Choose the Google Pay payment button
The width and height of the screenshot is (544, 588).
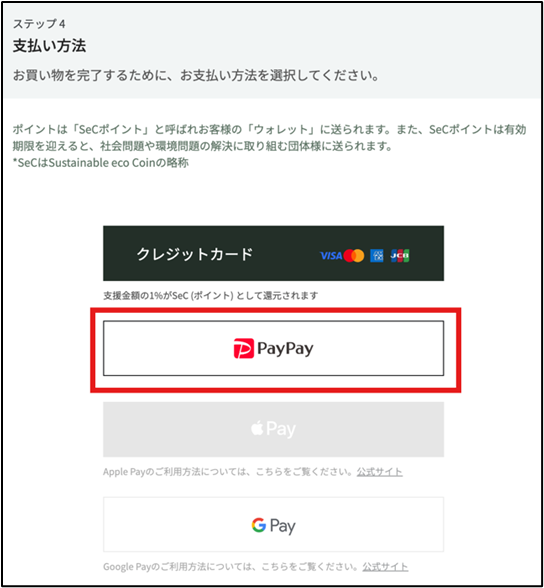273,524
